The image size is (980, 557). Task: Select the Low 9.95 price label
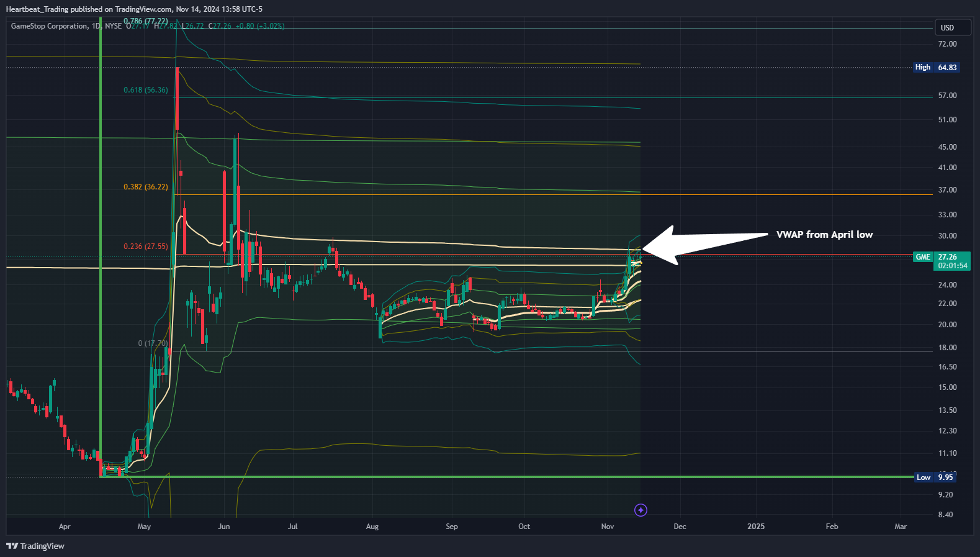(935, 478)
